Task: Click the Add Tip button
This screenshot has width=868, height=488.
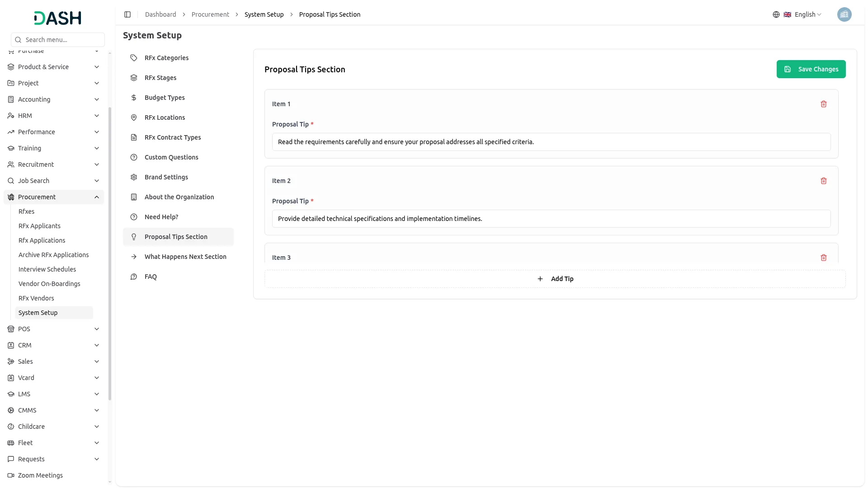Action: (x=555, y=279)
